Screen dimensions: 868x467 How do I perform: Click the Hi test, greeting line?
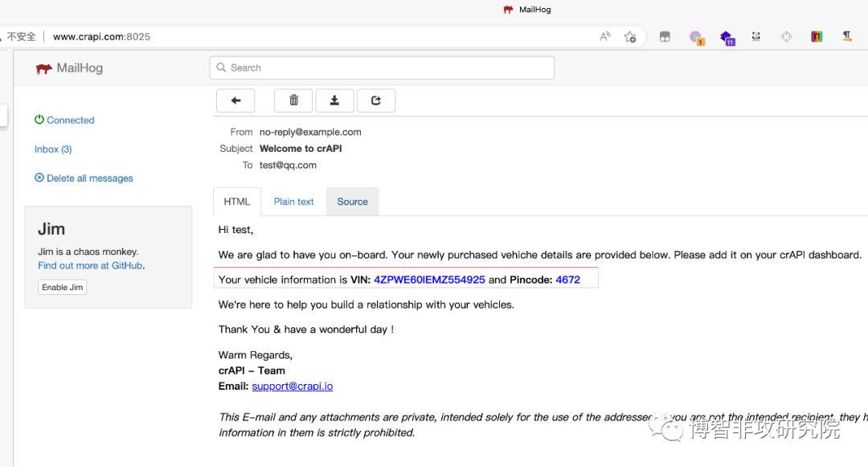tap(235, 230)
